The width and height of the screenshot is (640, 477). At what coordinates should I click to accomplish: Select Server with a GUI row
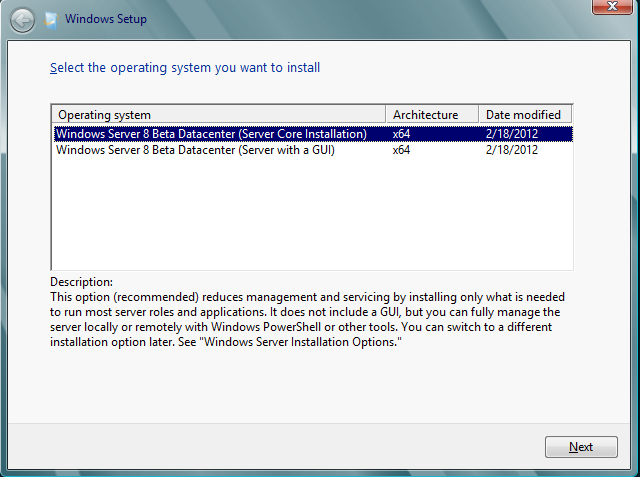click(313, 150)
